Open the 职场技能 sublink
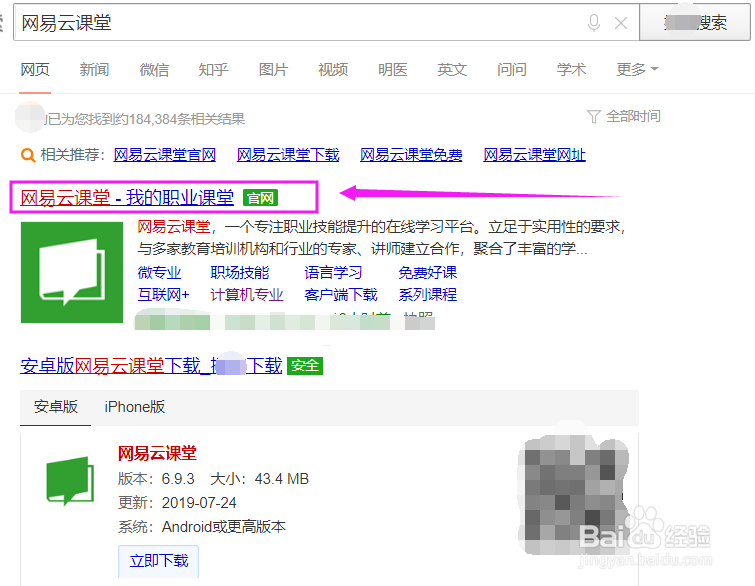The image size is (755, 586). click(240, 273)
